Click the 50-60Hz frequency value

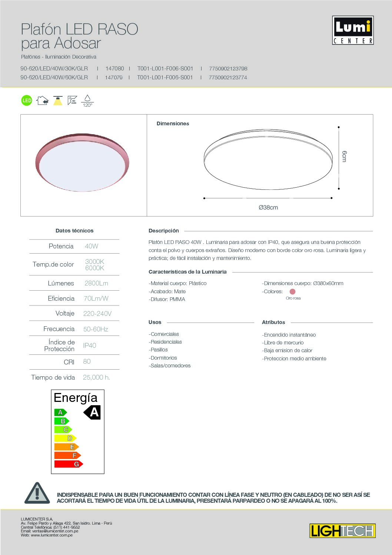coord(96,329)
